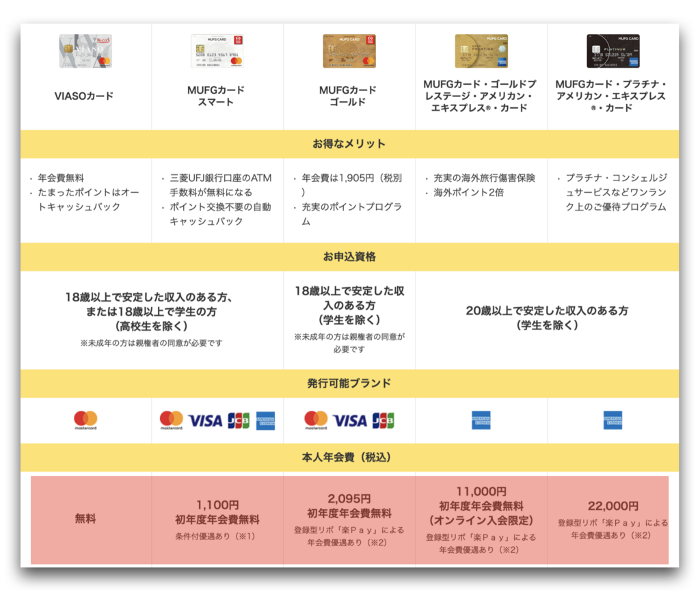This screenshot has width=700, height=592.
Task: Click JCB logo in MUFG Smart column
Action: (x=239, y=420)
